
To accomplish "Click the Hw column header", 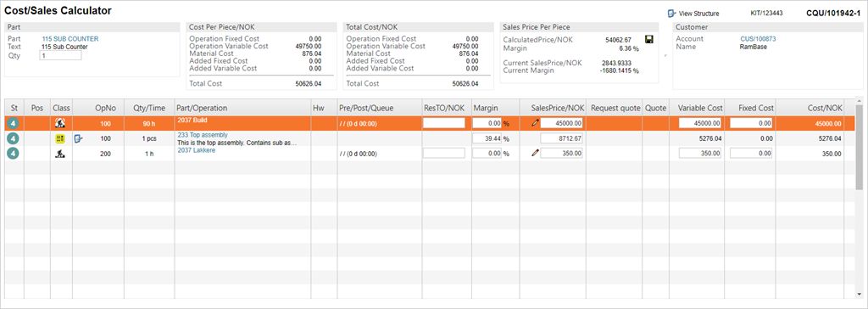I will [x=324, y=108].
